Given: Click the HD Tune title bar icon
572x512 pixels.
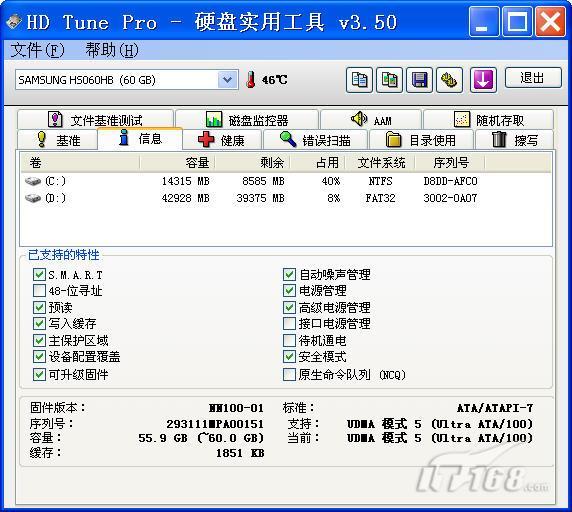Looking at the screenshot, I should click(13, 22).
